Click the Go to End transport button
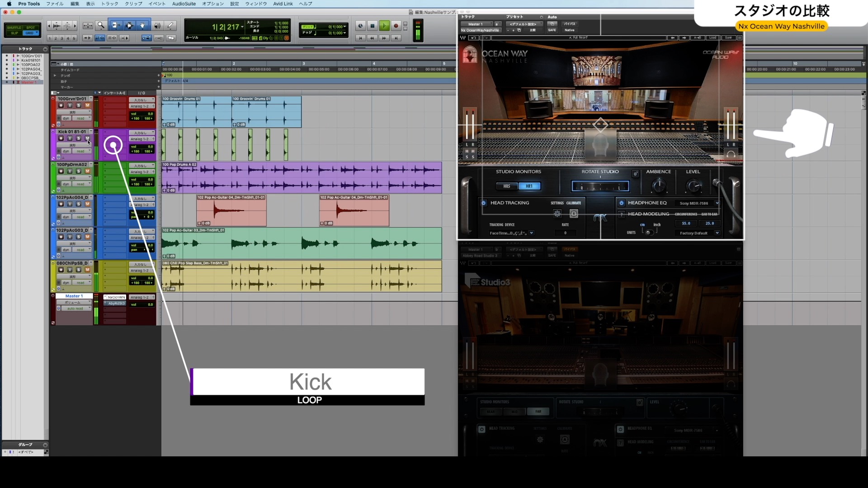 396,38
